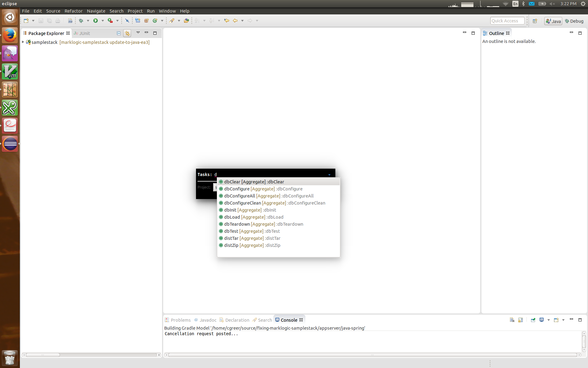Open Firefox from the Ubuntu launcher
This screenshot has width=588, height=368.
pos(10,35)
